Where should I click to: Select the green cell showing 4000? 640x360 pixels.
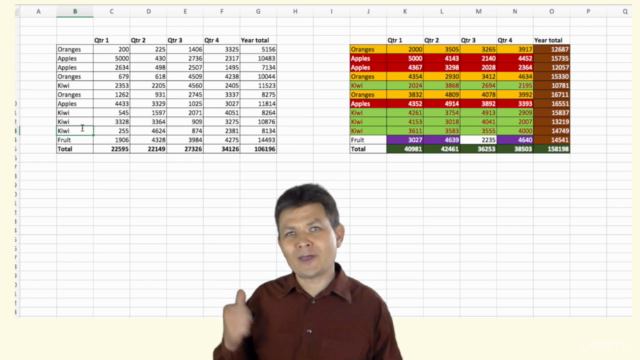[x=515, y=131]
